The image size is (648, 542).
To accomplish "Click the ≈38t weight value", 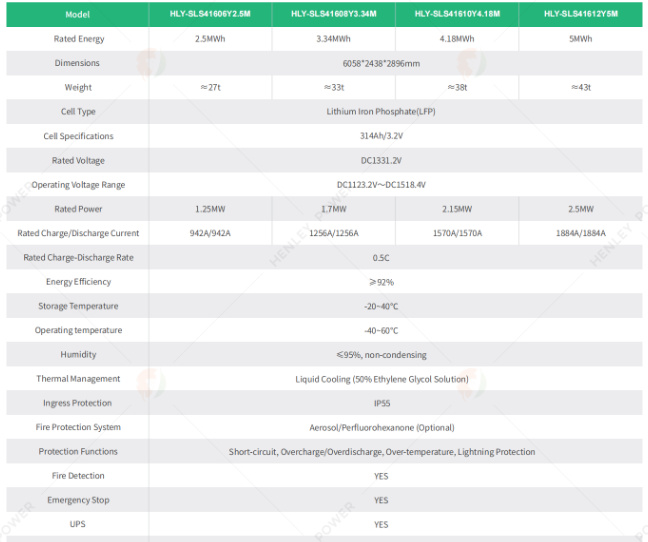I will click(x=457, y=88).
